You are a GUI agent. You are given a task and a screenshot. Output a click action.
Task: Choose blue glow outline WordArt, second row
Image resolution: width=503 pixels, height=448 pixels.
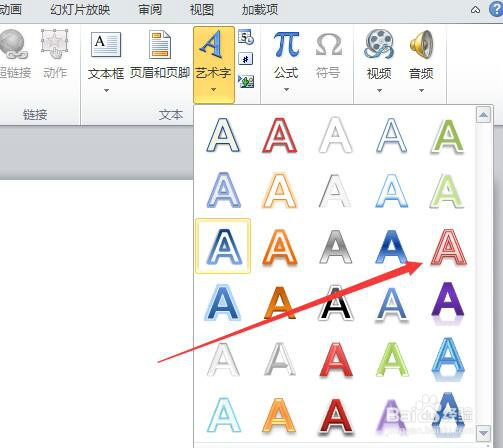point(223,190)
